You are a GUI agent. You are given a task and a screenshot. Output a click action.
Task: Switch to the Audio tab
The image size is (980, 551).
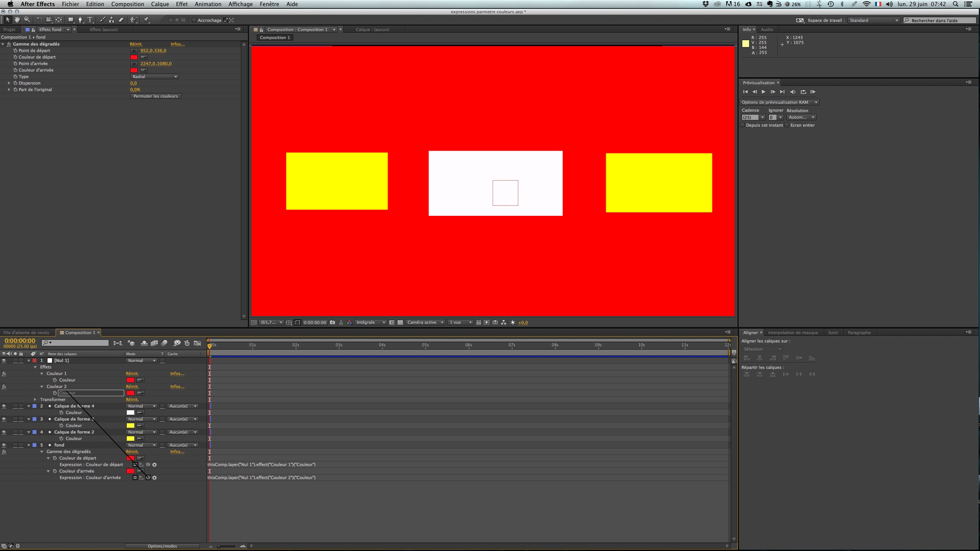pyautogui.click(x=767, y=29)
